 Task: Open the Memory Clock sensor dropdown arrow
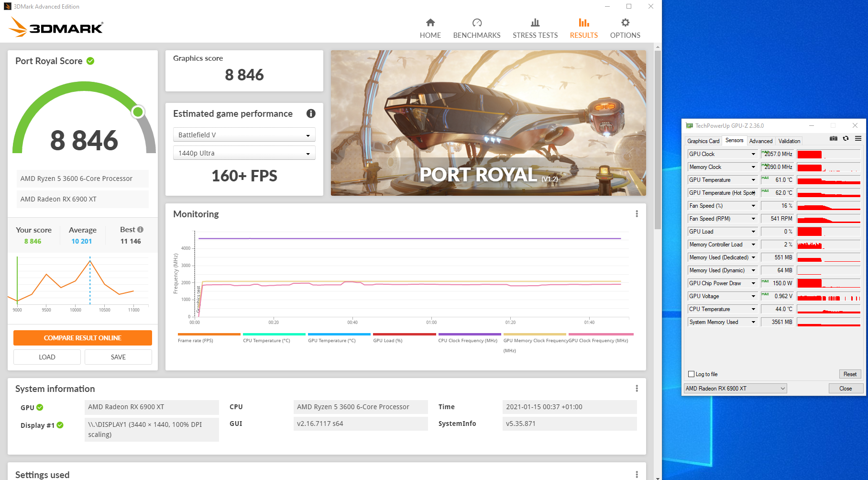[753, 167]
